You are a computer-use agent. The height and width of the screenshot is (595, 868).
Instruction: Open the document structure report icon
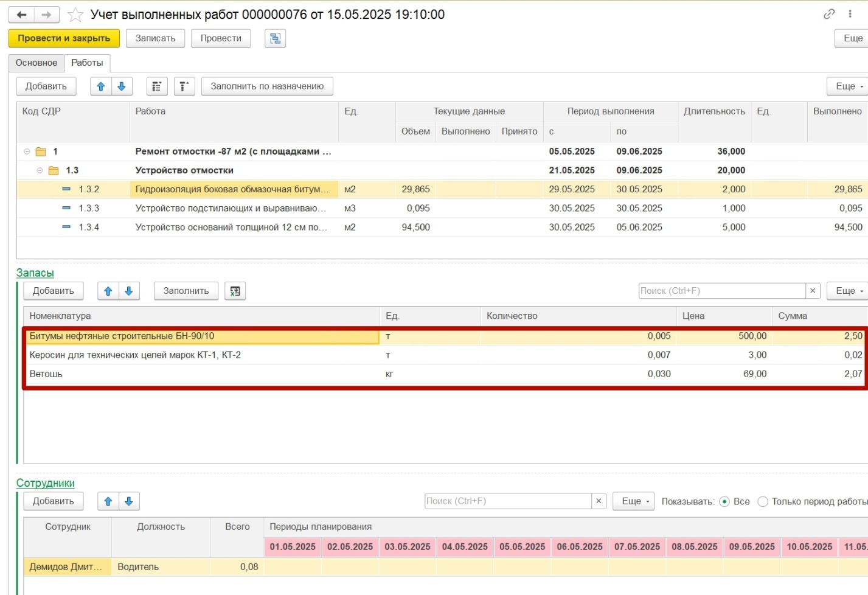(x=276, y=38)
